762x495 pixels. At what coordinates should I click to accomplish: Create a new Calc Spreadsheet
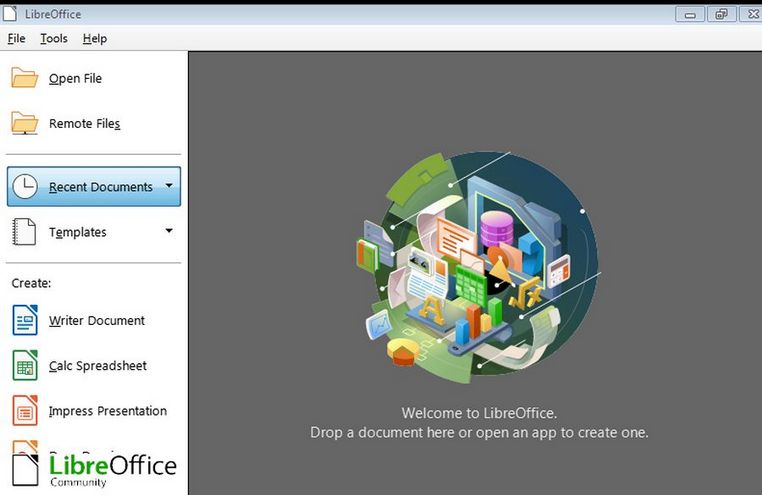point(98,366)
